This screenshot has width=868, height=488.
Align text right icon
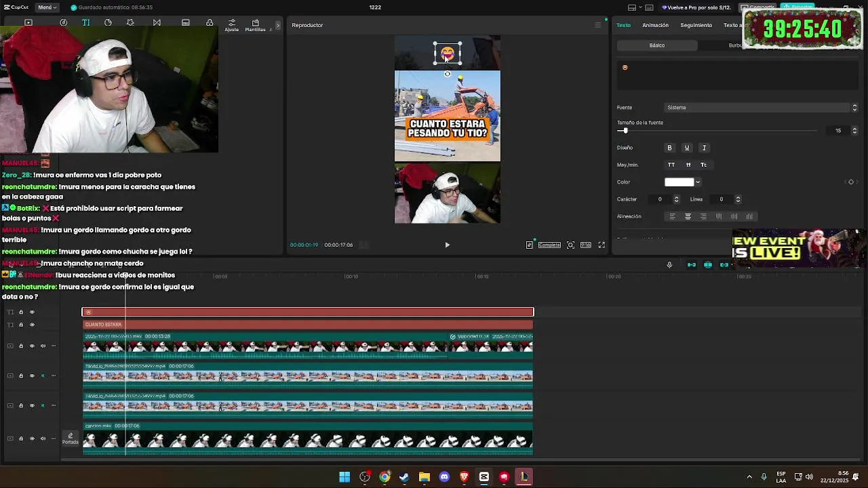click(703, 216)
